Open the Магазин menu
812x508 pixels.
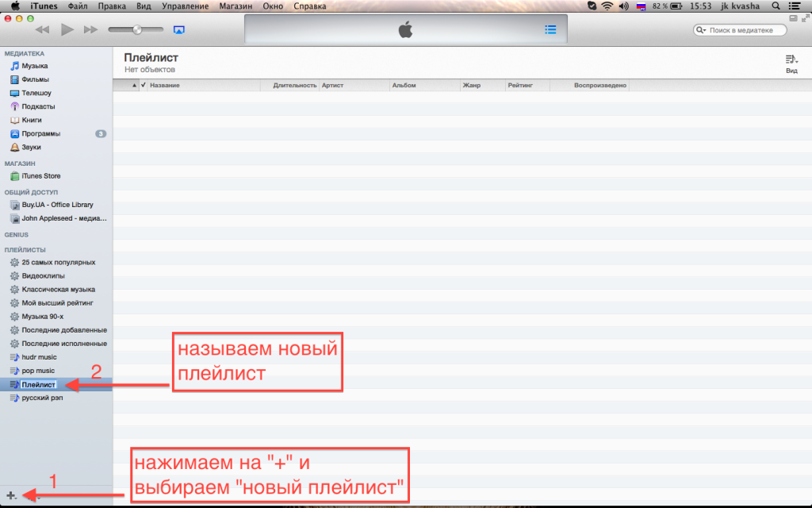(x=236, y=6)
